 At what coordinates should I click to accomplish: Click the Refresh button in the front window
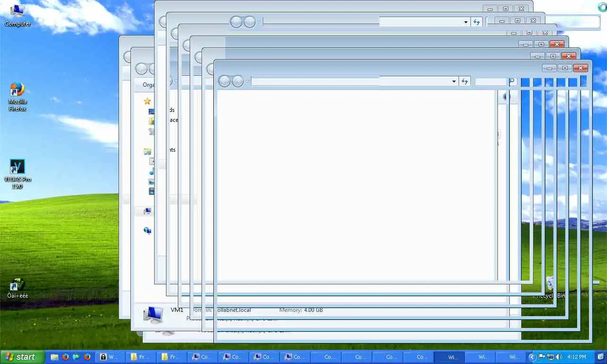point(465,82)
